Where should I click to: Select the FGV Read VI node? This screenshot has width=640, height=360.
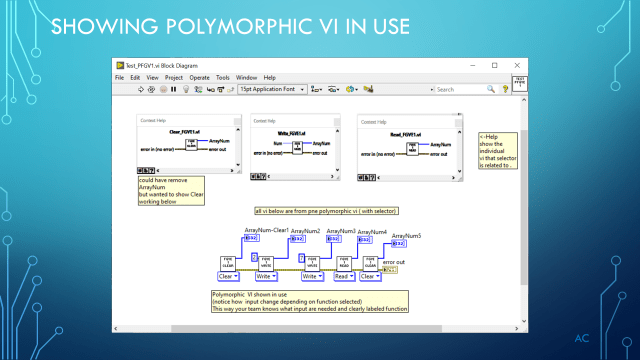(344, 263)
